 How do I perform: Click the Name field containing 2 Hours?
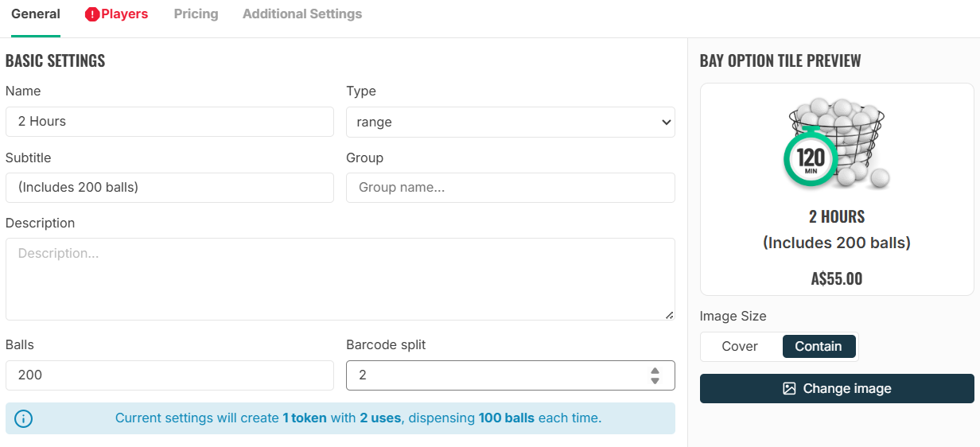pos(169,122)
